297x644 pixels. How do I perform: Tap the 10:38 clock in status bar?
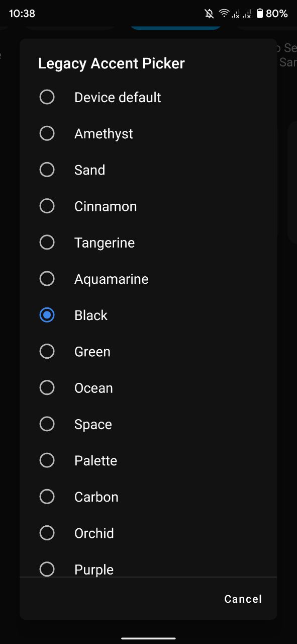coord(22,14)
